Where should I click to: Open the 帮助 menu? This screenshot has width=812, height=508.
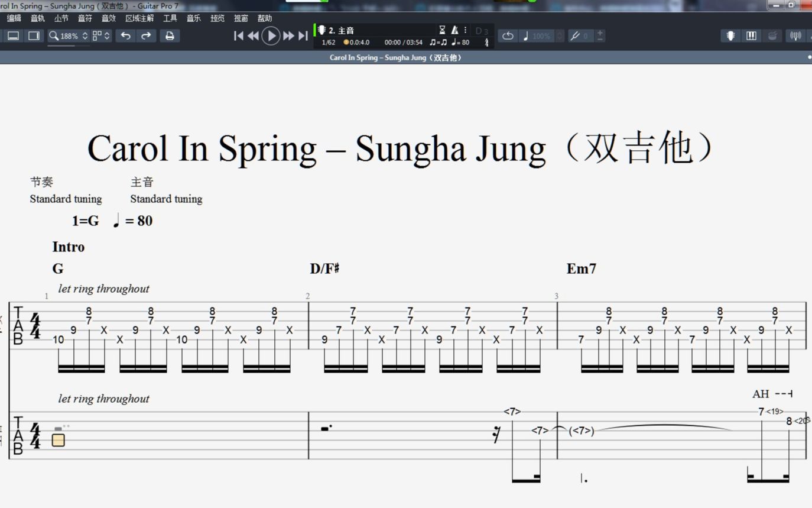pyautogui.click(x=265, y=18)
